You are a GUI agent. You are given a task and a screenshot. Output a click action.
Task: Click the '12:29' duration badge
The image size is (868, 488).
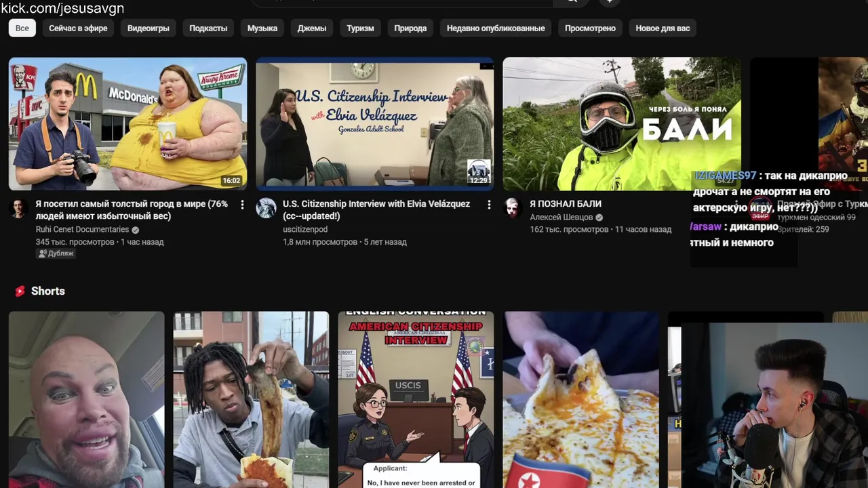[x=479, y=181]
